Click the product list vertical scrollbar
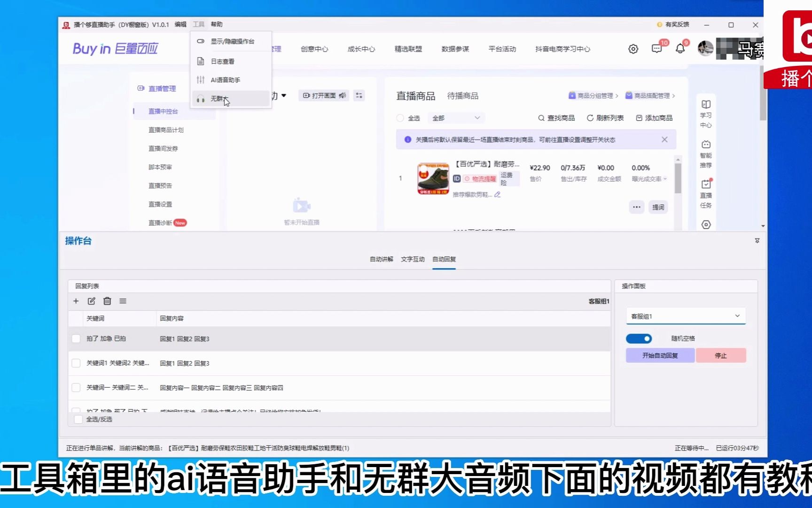The height and width of the screenshot is (508, 812). [678, 178]
